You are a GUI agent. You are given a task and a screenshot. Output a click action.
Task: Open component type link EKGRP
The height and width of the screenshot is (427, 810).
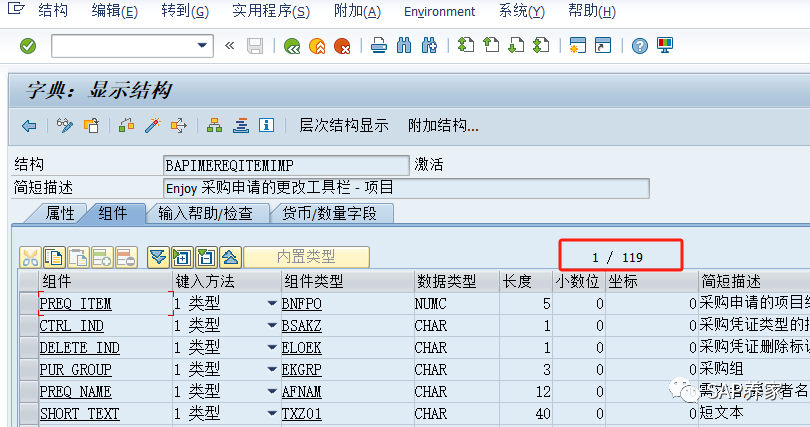coord(302,370)
